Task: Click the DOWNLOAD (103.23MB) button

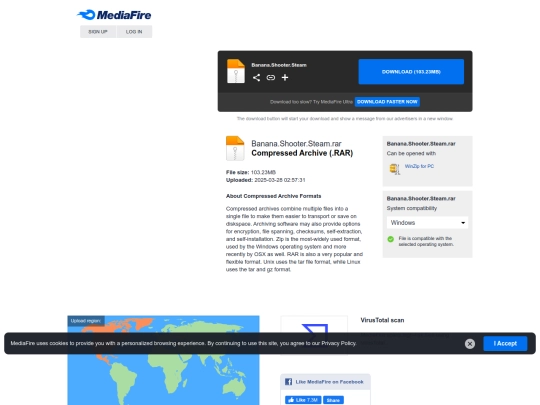Action: click(x=411, y=72)
